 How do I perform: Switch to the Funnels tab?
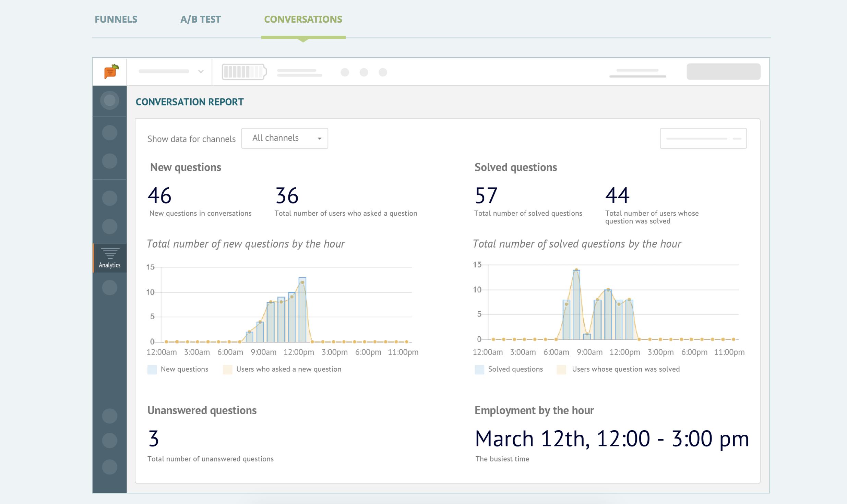(116, 19)
